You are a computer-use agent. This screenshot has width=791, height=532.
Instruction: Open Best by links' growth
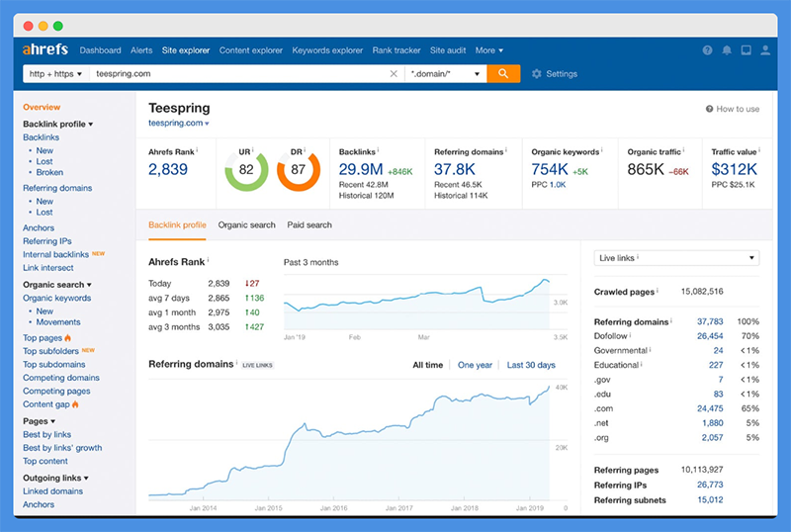coord(62,448)
